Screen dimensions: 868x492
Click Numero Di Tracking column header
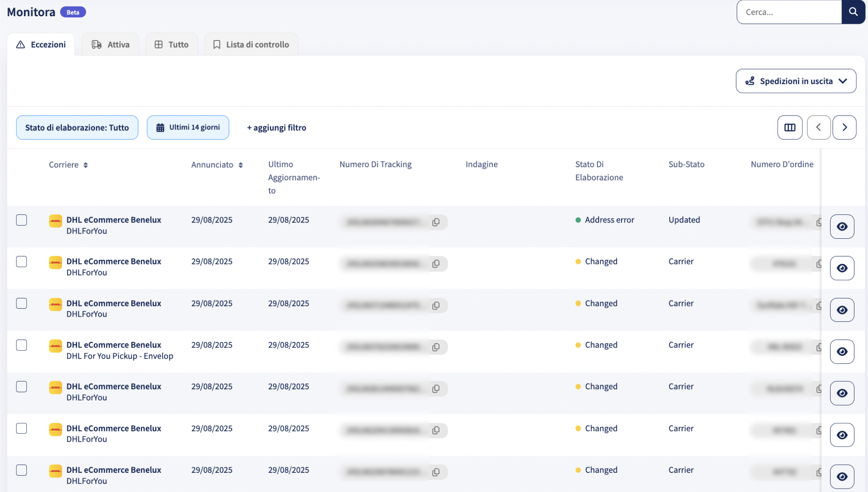(376, 164)
